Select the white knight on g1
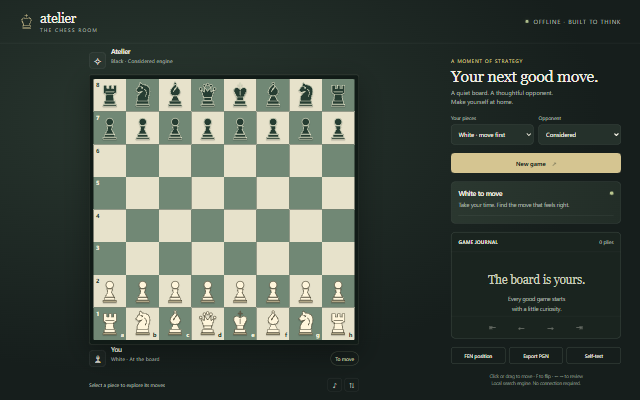Image resolution: width=640 pixels, height=400 pixels. [306, 324]
